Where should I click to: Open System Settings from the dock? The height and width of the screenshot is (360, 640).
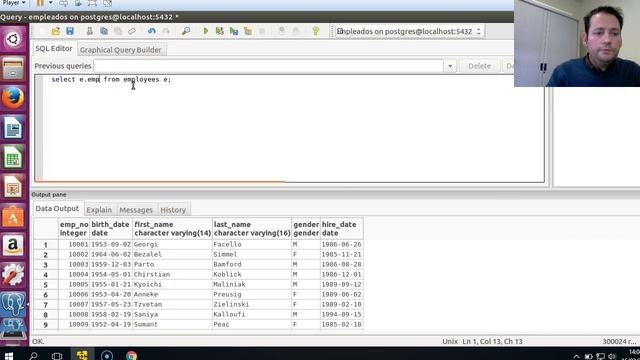(13, 275)
